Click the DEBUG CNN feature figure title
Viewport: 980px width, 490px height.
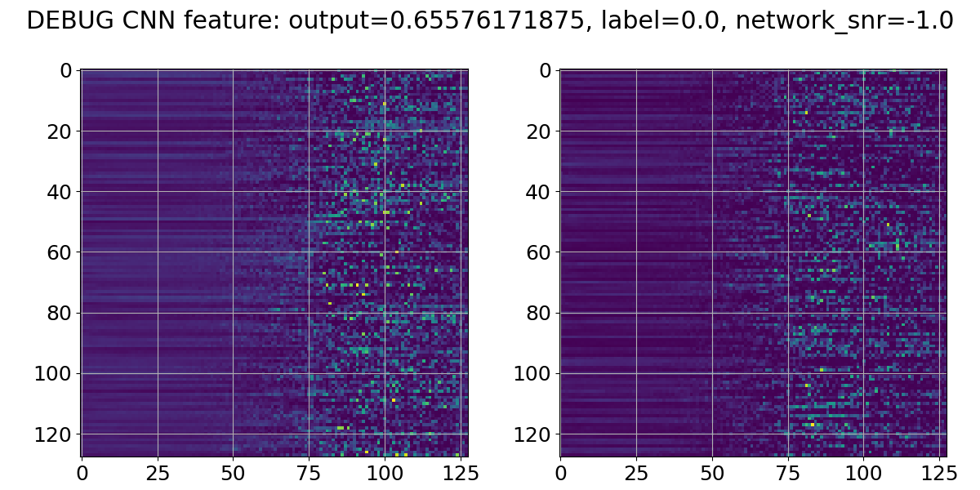[490, 21]
